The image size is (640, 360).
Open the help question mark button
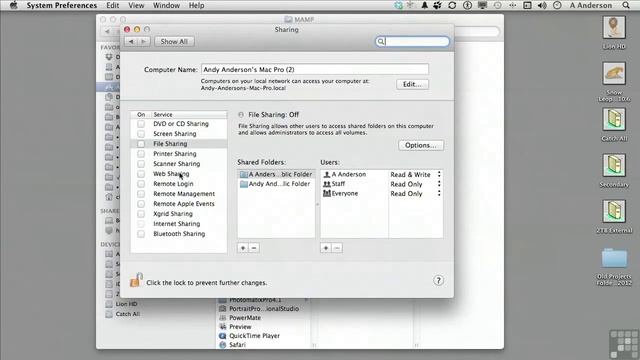click(x=438, y=280)
